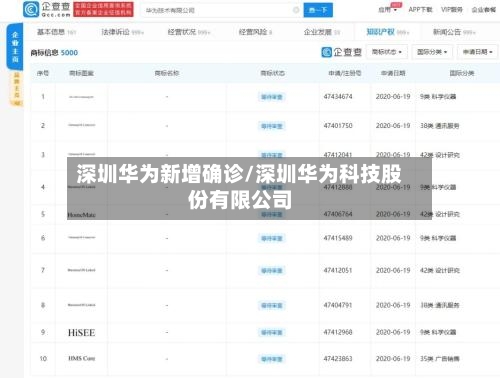Open the HomeMate trademark image
Image resolution: width=500 pixels, height=378 pixels.
[x=81, y=215]
